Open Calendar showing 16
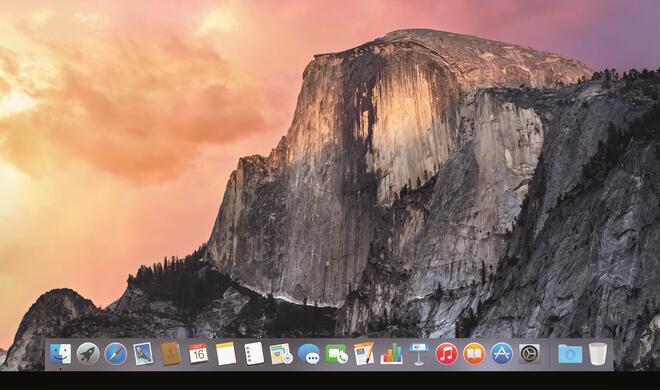This screenshot has height=390, width=660. [x=198, y=354]
